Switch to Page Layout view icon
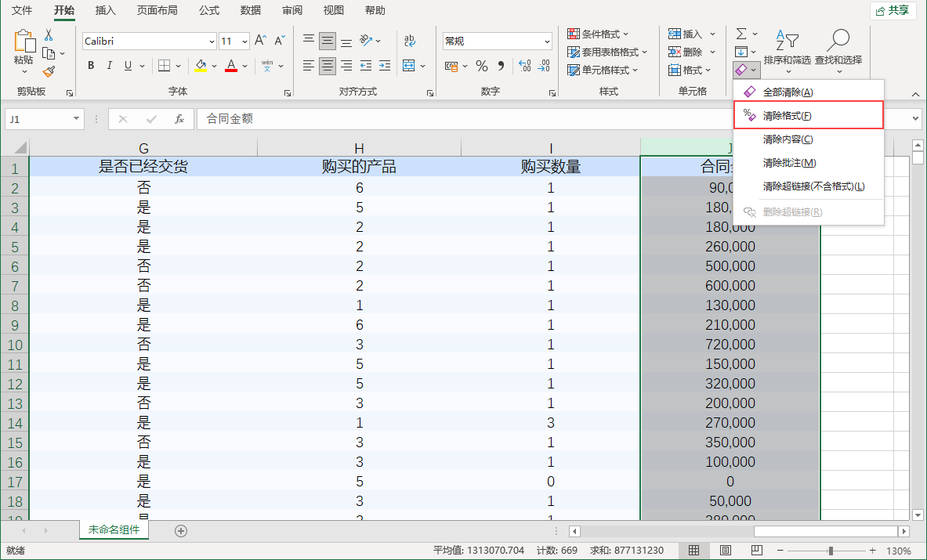The image size is (927, 560). click(x=726, y=551)
